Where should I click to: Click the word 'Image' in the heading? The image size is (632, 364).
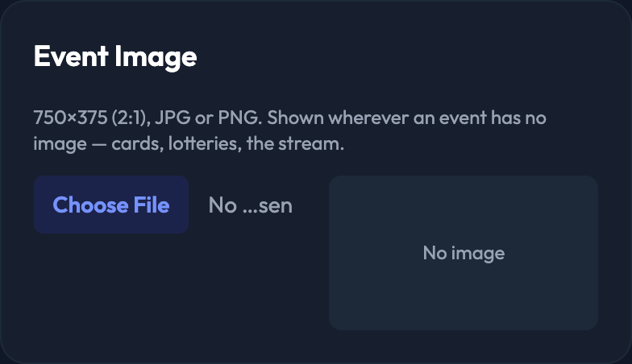click(x=156, y=58)
